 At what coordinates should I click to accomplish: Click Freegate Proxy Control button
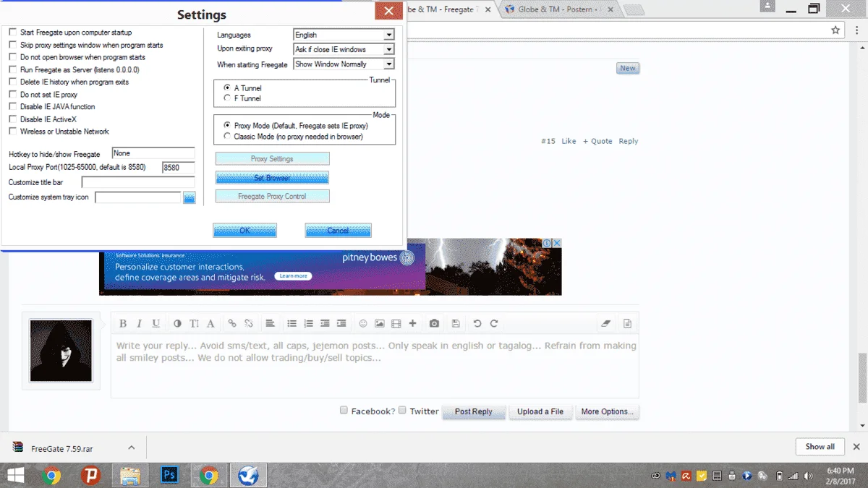(272, 196)
